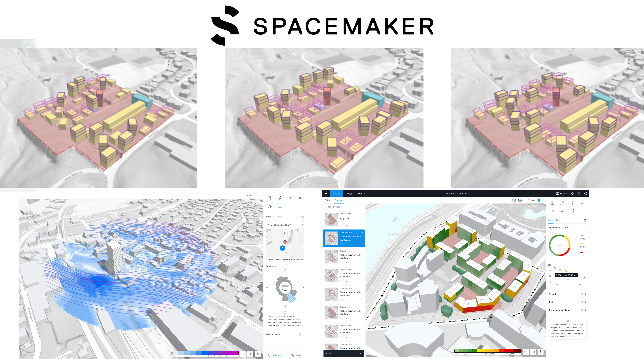Open help icon beside Flow tab
644x359 pixels.
pyautogui.click(x=303, y=217)
